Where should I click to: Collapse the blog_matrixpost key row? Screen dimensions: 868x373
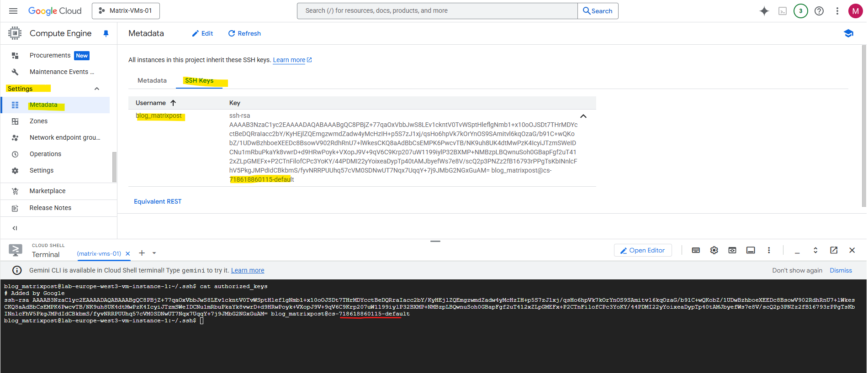tap(583, 116)
